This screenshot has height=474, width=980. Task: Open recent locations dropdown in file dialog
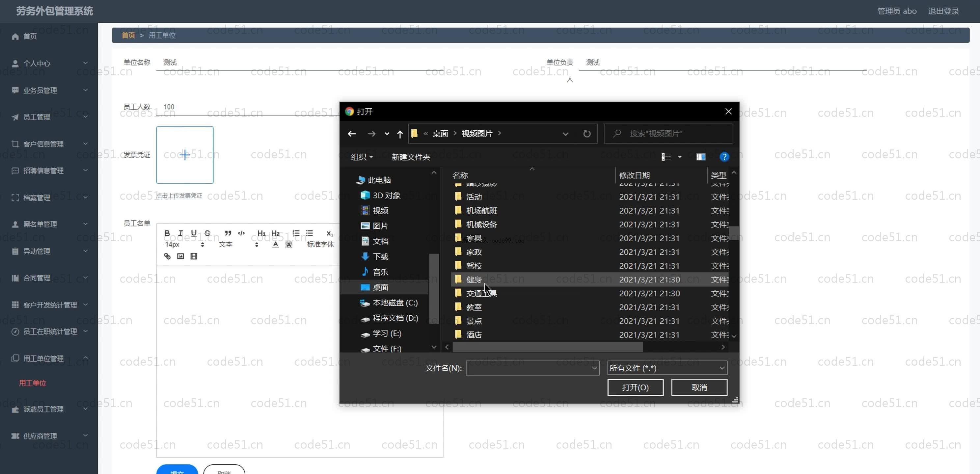387,134
